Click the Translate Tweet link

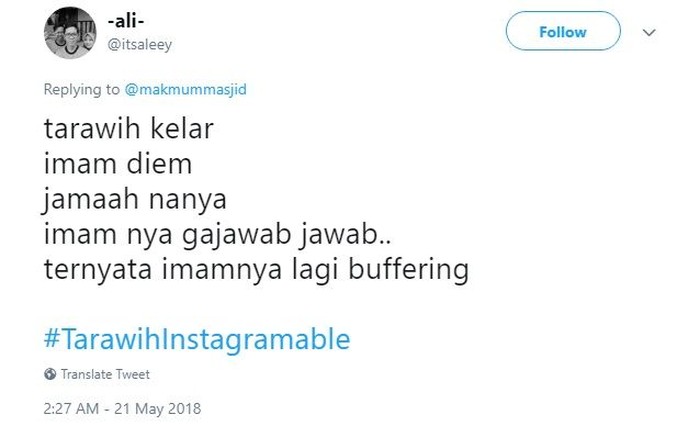pos(105,374)
